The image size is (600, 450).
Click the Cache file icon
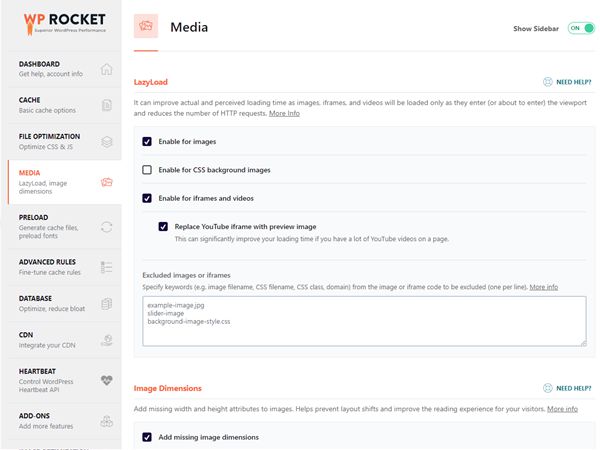(x=107, y=105)
